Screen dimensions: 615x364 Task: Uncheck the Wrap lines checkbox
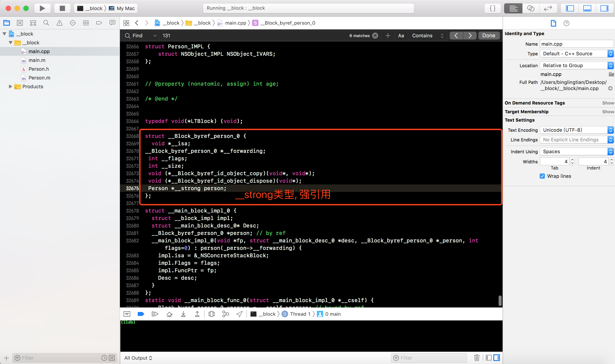pyautogui.click(x=542, y=176)
